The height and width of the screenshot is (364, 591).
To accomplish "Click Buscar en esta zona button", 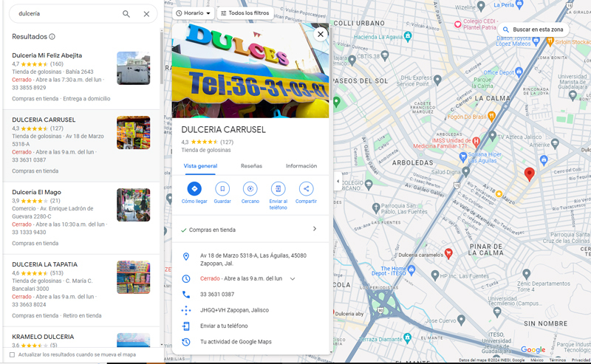I will point(533,30).
